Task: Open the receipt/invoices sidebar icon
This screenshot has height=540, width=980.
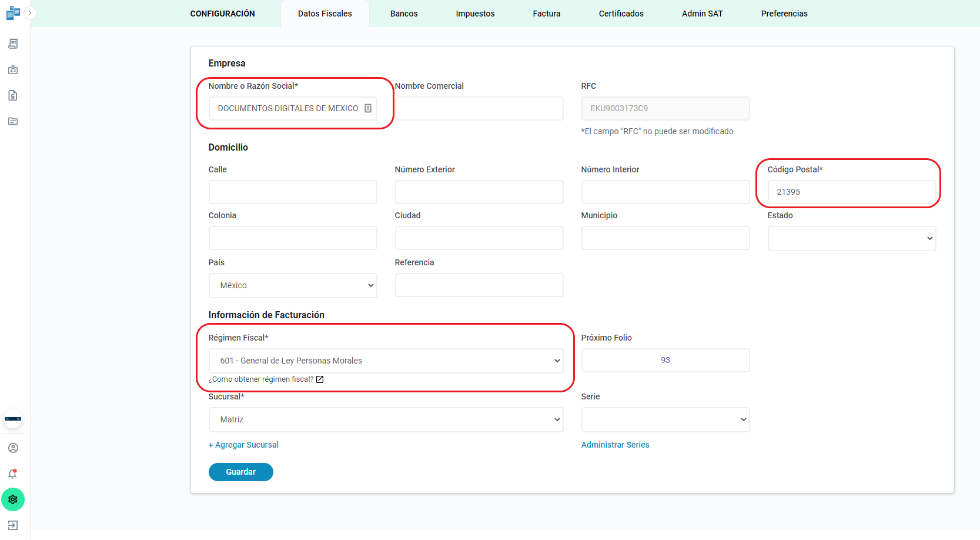Action: pos(13,44)
